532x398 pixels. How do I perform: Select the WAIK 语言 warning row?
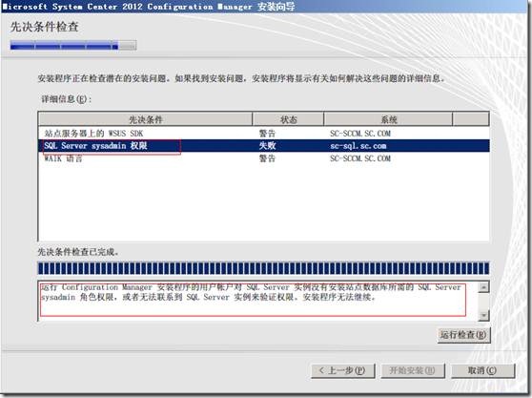point(264,158)
